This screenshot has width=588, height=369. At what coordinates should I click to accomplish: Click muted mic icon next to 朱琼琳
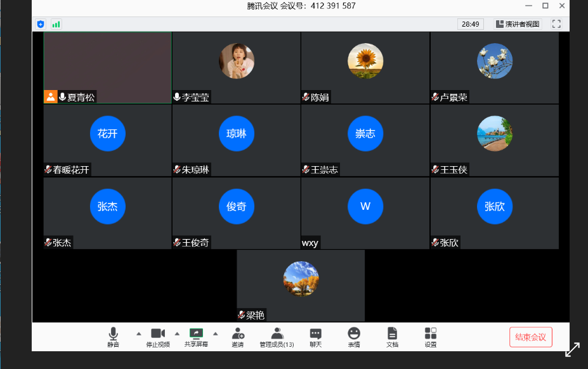tap(177, 169)
